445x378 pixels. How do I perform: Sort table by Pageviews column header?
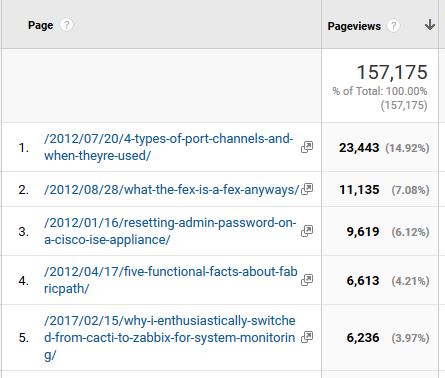point(354,26)
